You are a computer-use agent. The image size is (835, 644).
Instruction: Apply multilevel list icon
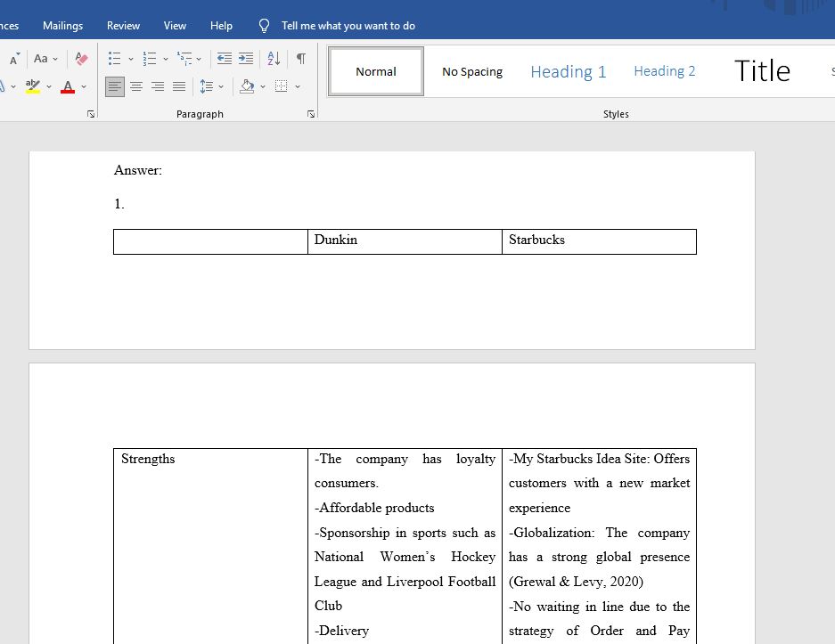click(x=184, y=59)
